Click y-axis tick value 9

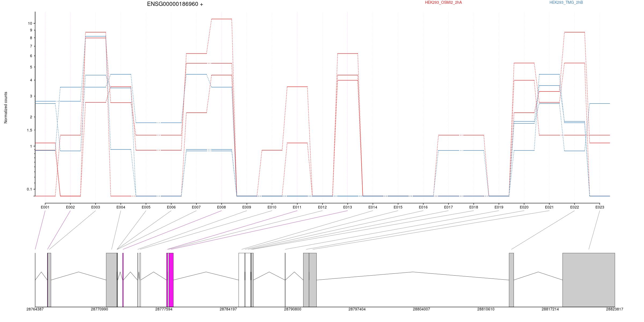point(31,30)
